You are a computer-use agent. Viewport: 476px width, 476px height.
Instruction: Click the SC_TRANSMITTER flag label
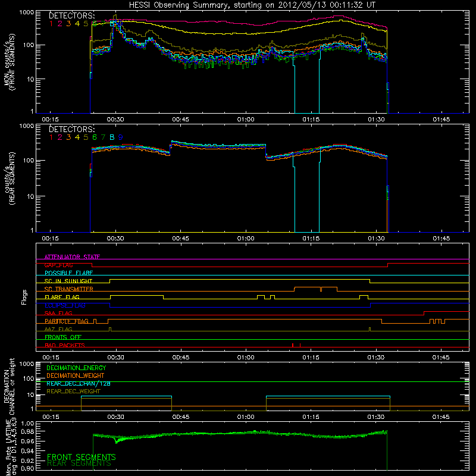pos(69,289)
